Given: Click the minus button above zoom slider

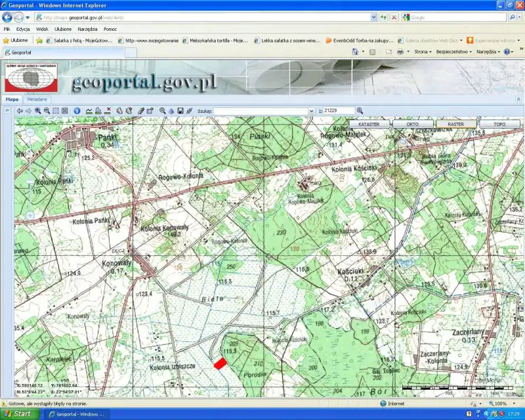Looking at the screenshot, I should tap(30, 133).
